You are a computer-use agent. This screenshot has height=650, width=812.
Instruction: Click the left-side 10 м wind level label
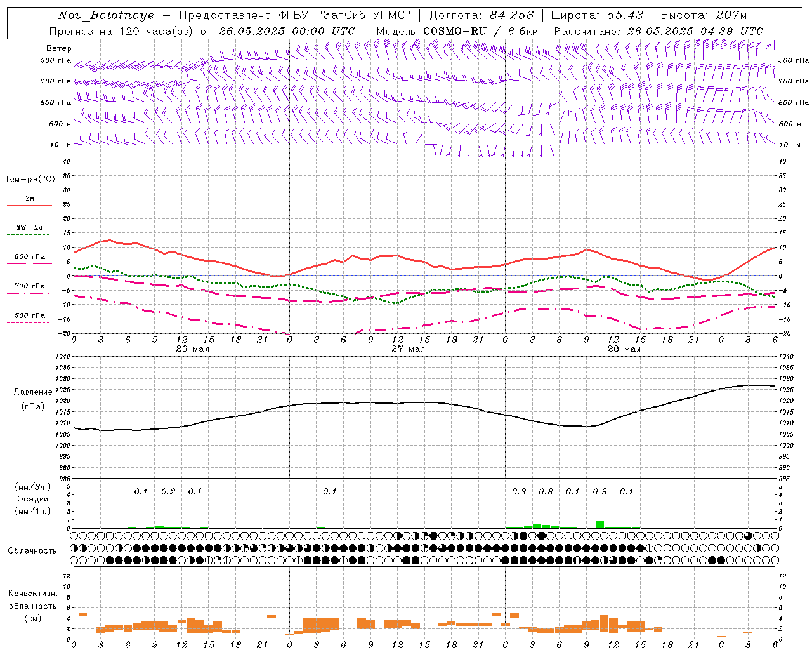click(x=62, y=145)
